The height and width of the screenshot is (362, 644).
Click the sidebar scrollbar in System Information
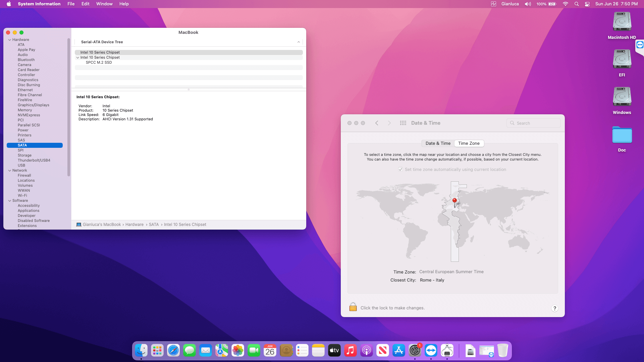coord(69,107)
